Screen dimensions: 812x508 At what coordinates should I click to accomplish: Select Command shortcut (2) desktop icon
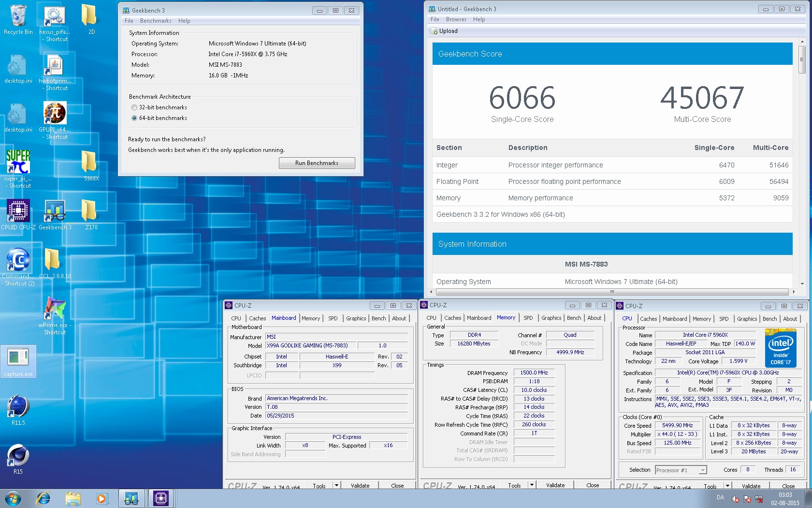tap(18, 266)
